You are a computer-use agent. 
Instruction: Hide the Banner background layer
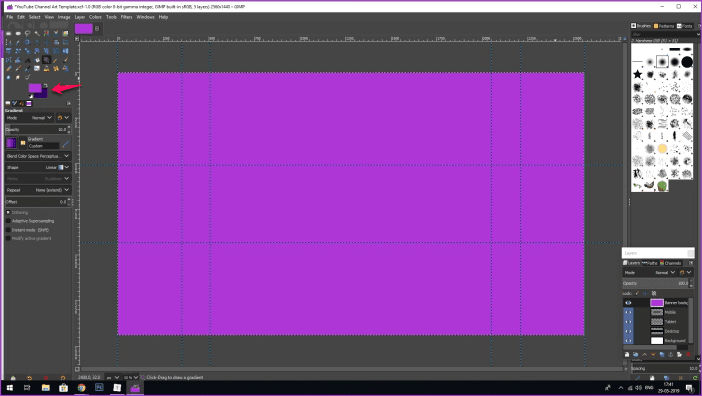(628, 303)
